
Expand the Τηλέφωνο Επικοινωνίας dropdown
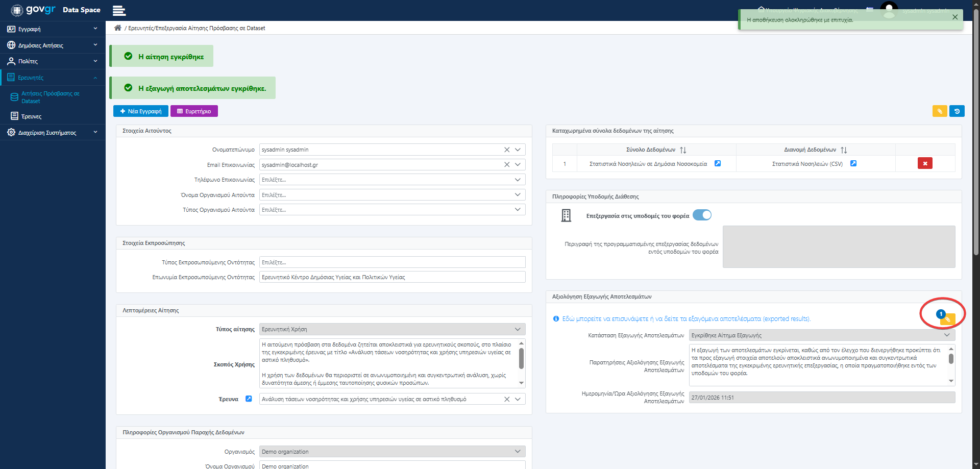[x=518, y=180]
